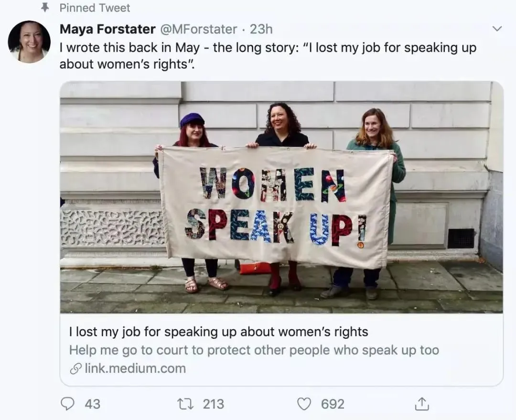Open the share tweet icon
The width and height of the screenshot is (516, 420).
tap(421, 404)
